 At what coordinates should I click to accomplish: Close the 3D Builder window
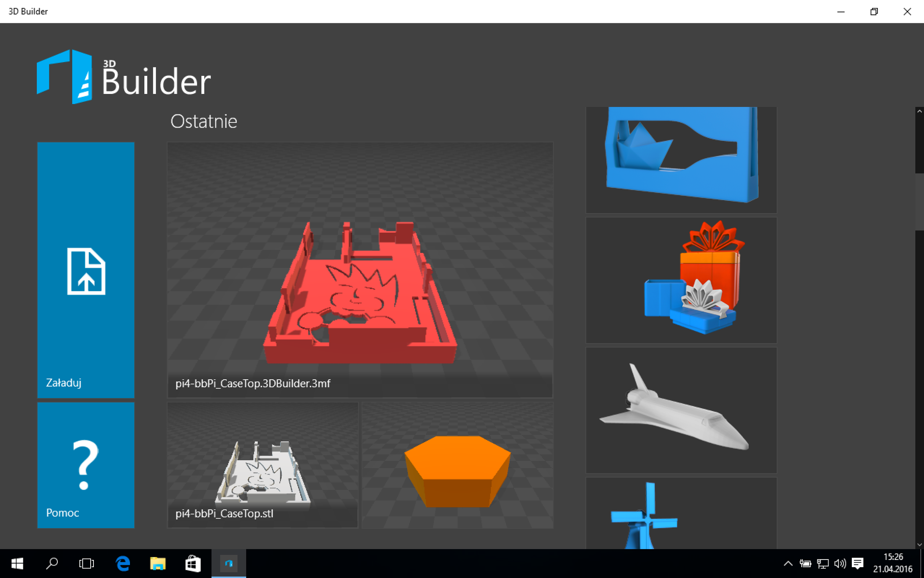907,12
